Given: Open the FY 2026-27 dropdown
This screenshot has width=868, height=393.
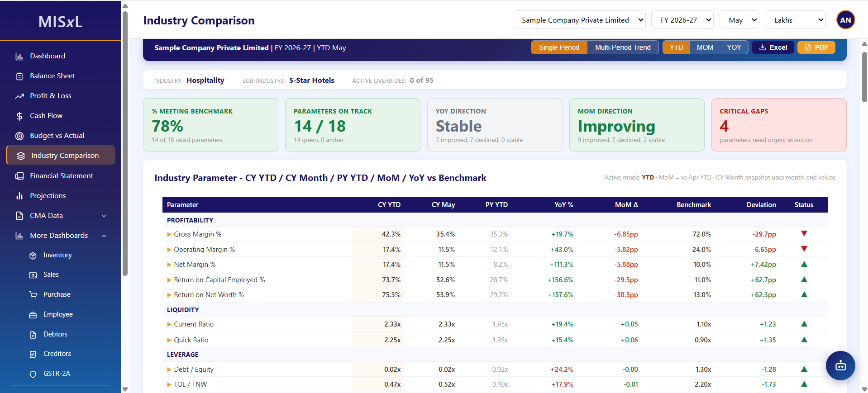Looking at the screenshot, I should pos(682,20).
